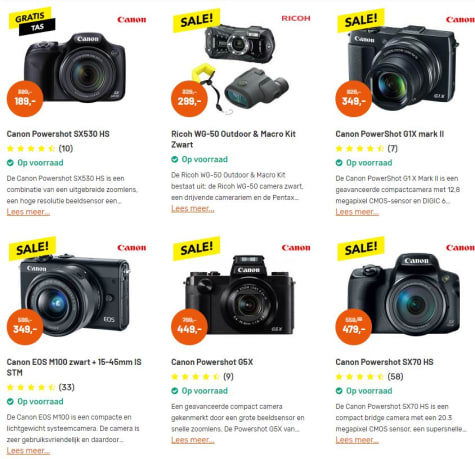
Task: Click the Canon logo above EOS M100
Action: 132,248
